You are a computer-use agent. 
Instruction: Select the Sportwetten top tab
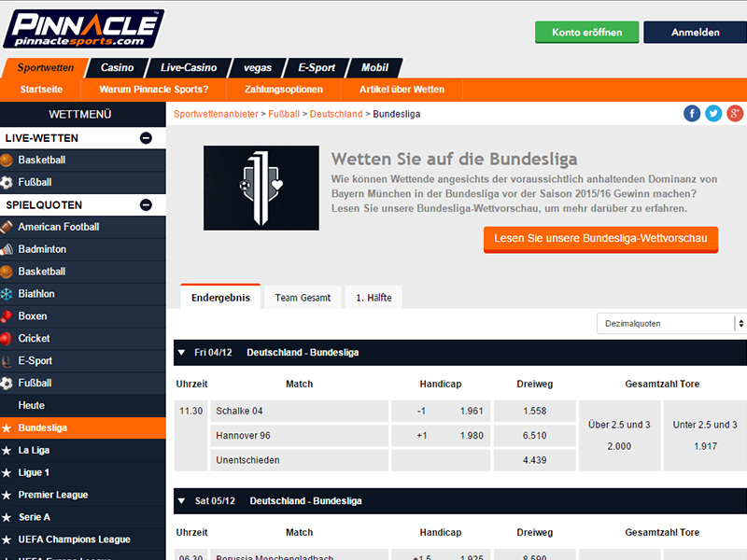[46, 67]
